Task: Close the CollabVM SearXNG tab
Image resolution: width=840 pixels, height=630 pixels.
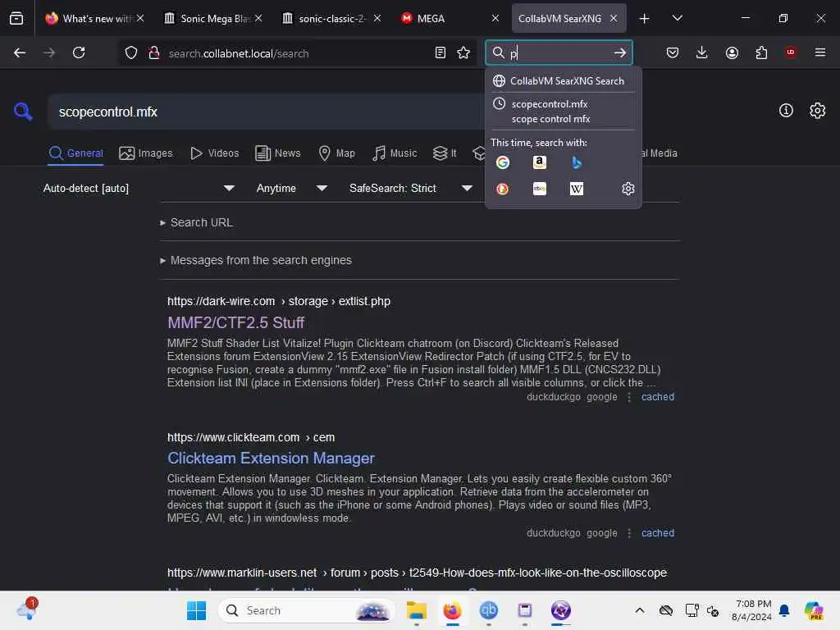Action: coord(614,18)
